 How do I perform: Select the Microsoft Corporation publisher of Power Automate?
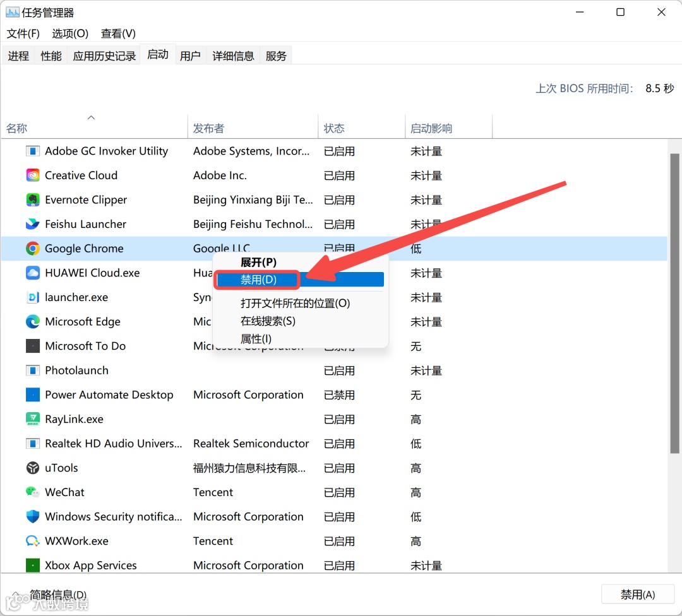pos(248,394)
